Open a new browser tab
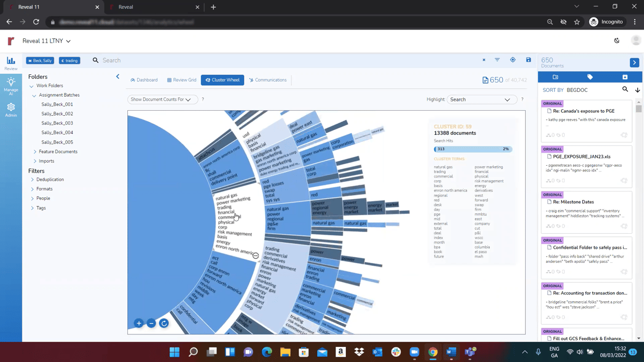The width and height of the screenshot is (644, 362). 213,7
